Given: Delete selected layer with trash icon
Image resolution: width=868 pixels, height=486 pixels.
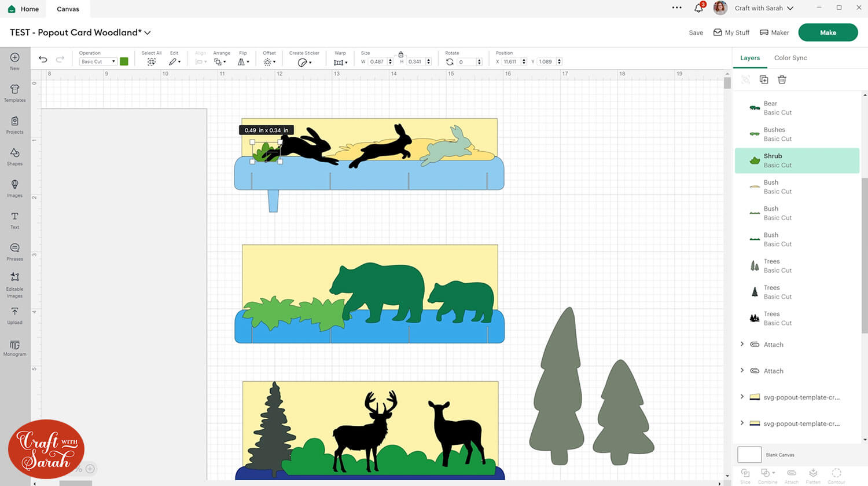Looking at the screenshot, I should [x=782, y=79].
